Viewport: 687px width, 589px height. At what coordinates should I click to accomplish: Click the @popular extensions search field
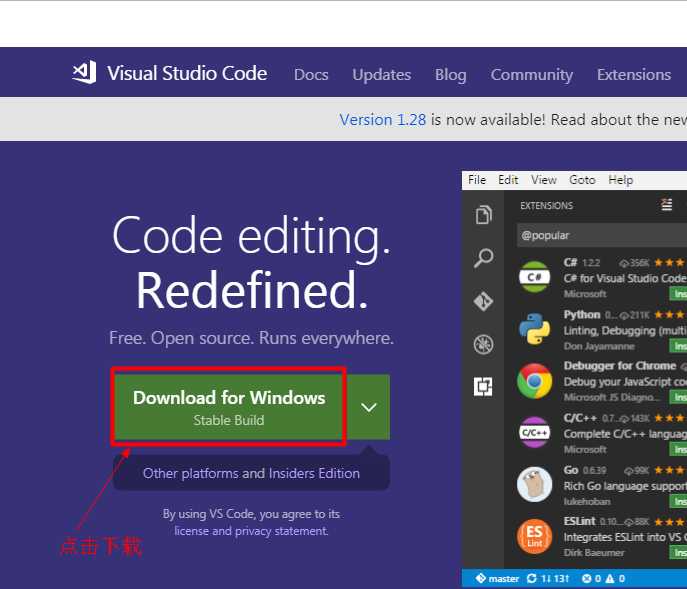[x=602, y=235]
